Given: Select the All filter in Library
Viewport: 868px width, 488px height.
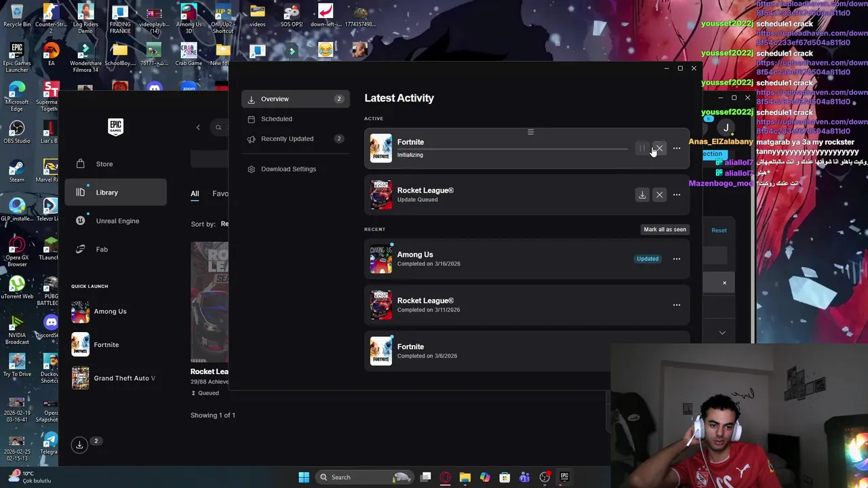Looking at the screenshot, I should pyautogui.click(x=195, y=194).
